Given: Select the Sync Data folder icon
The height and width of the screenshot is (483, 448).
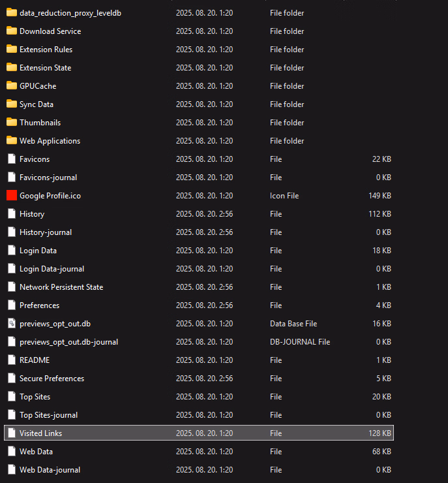Looking at the screenshot, I should pos(11,104).
